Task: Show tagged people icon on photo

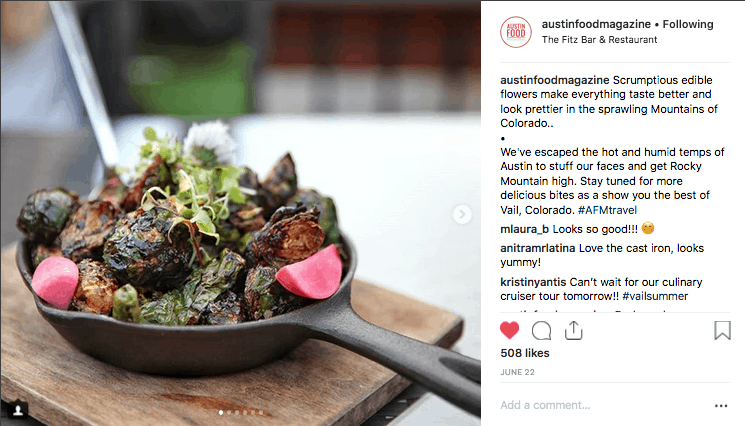Action: [x=18, y=410]
